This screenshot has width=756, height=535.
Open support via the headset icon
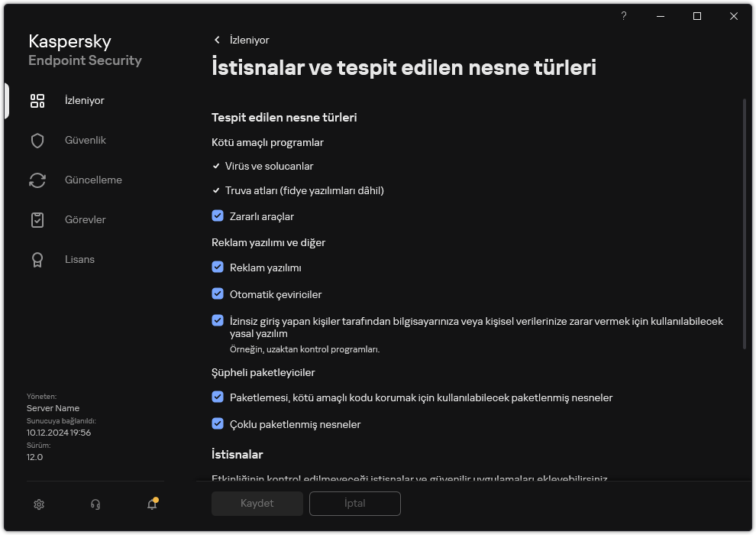[95, 504]
